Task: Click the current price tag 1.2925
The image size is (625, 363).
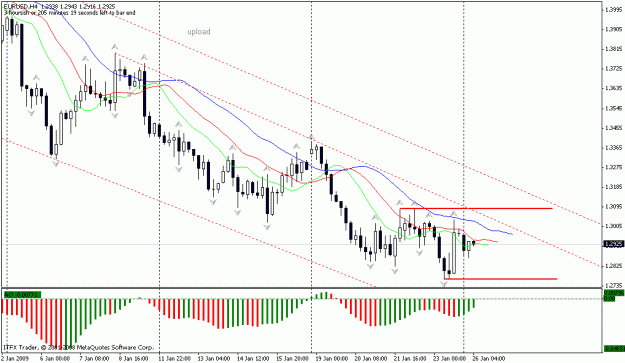Action: point(614,244)
